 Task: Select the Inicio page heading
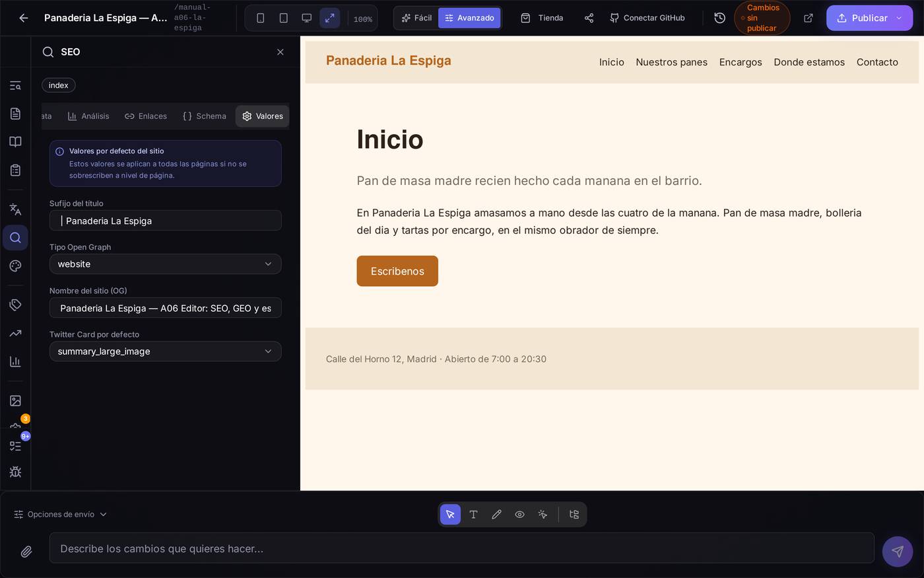point(390,139)
